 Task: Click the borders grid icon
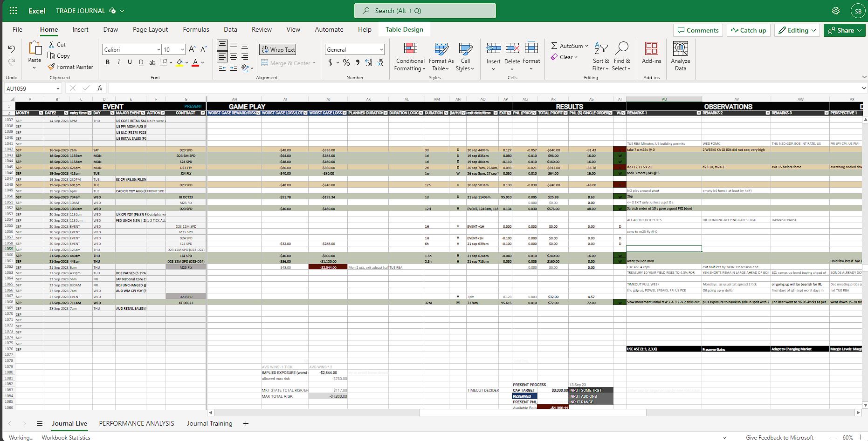pyautogui.click(x=163, y=62)
